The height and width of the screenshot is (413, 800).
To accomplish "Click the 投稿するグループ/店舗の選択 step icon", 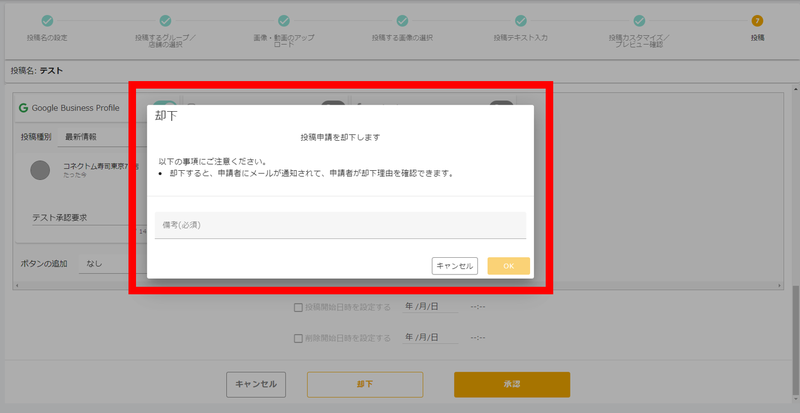I will [165, 20].
